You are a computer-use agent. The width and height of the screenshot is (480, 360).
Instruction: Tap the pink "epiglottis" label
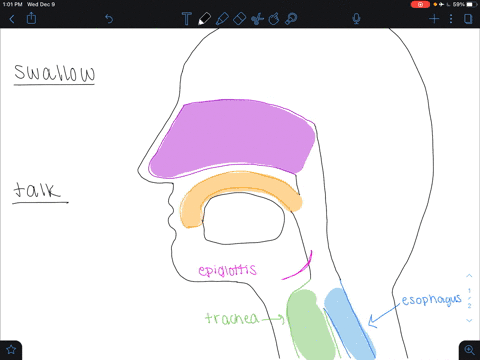(x=228, y=270)
